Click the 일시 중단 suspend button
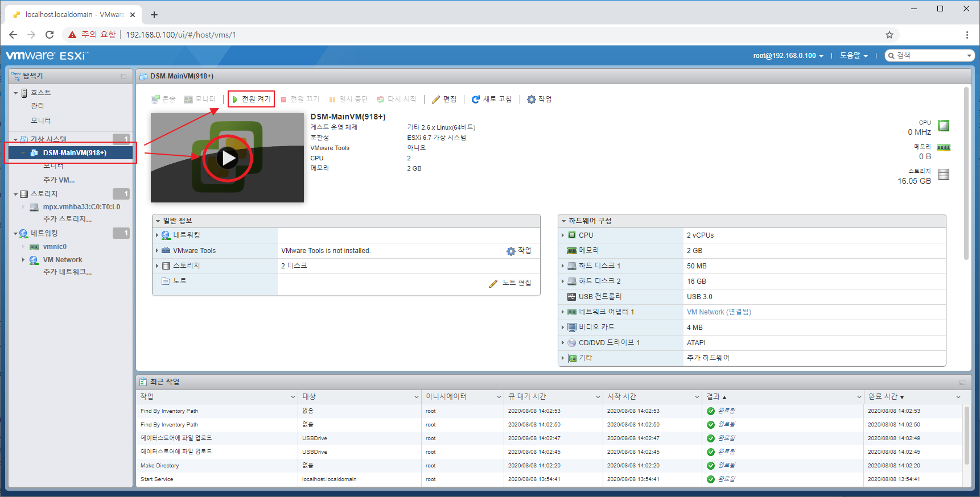This screenshot has width=980, height=497. (348, 99)
